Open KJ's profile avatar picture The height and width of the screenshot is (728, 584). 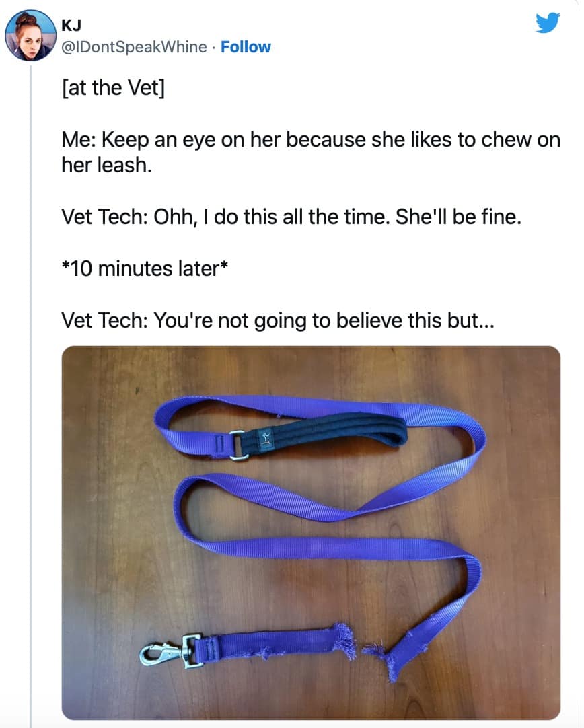pyautogui.click(x=31, y=36)
